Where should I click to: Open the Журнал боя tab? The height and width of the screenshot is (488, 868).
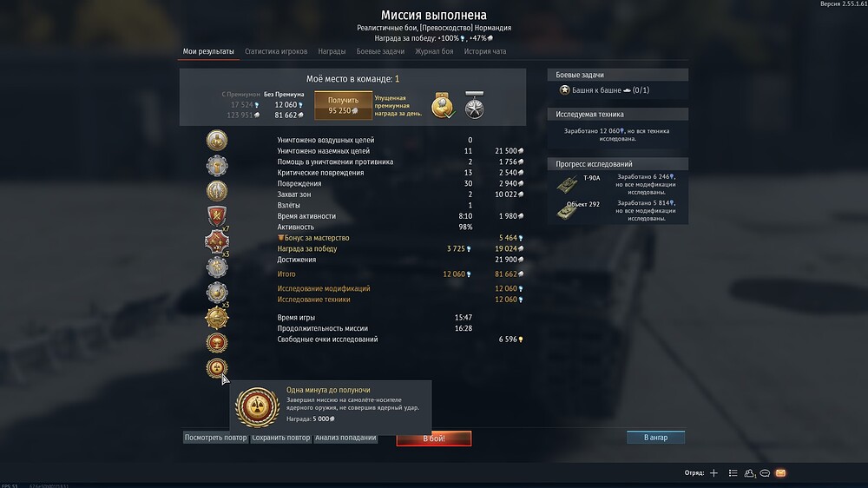click(x=434, y=51)
